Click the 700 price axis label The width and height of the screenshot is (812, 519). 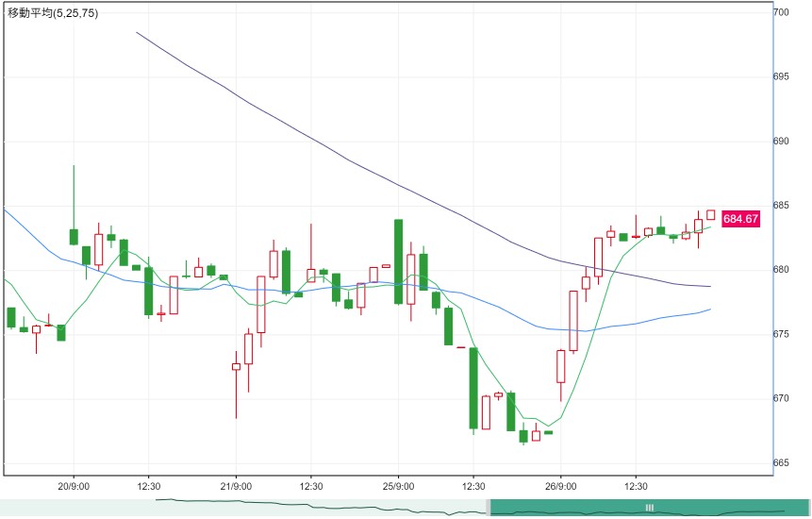[782, 12]
